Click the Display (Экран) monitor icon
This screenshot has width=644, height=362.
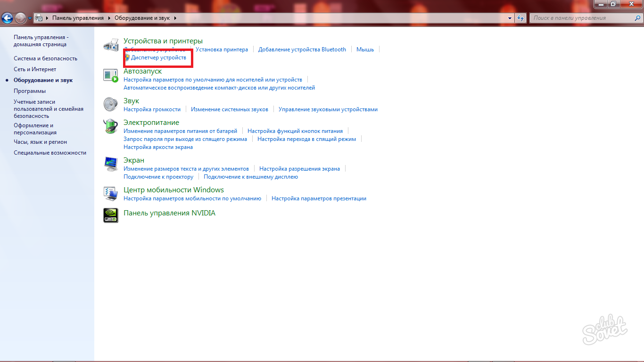click(111, 164)
